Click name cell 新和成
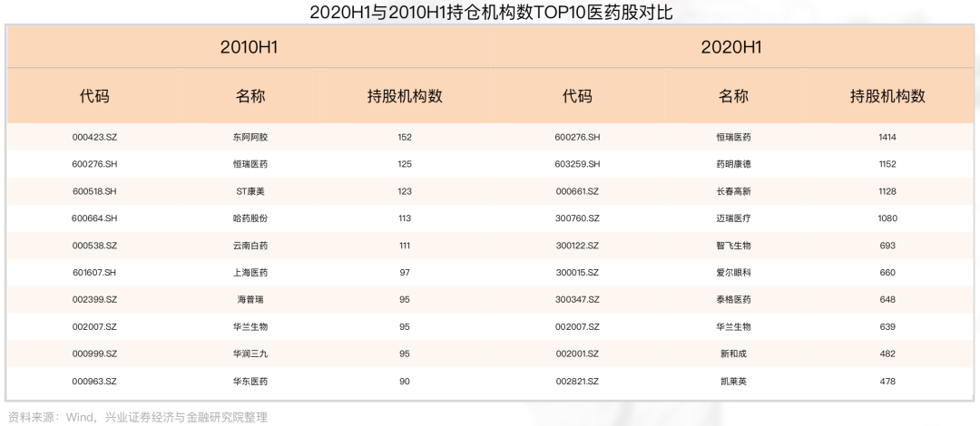This screenshot has height=426, width=980. 732,353
